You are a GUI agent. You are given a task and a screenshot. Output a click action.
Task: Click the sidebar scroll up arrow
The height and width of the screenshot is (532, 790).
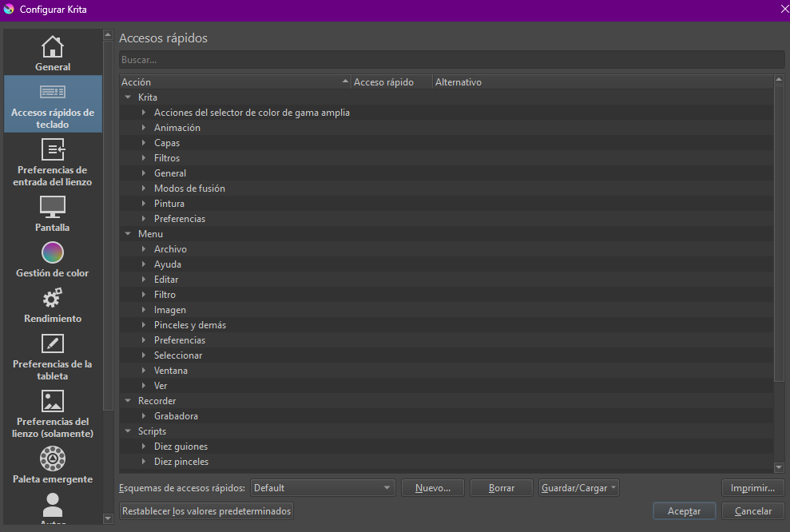pos(108,35)
